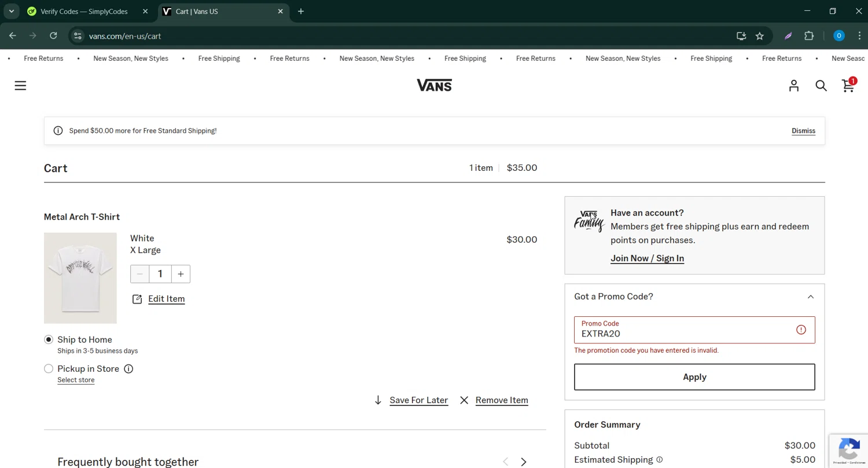
Task: Click the Metal Arch T-Shirt title
Action: [82, 217]
